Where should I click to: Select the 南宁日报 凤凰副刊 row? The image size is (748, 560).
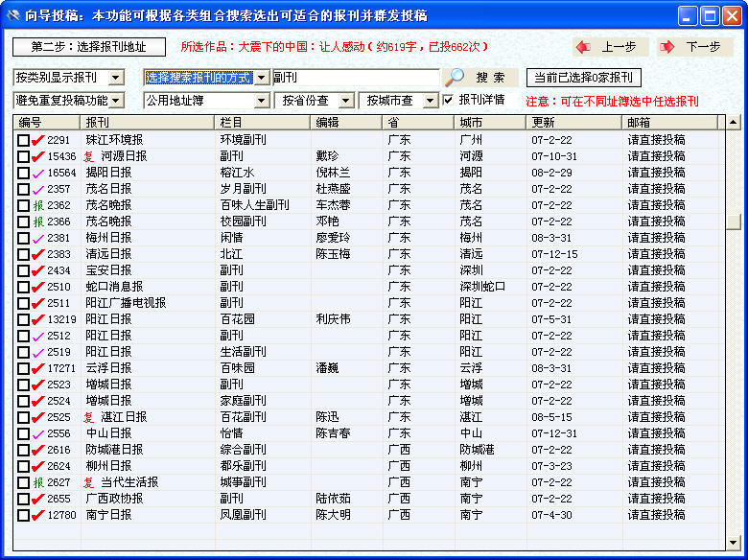(x=369, y=515)
